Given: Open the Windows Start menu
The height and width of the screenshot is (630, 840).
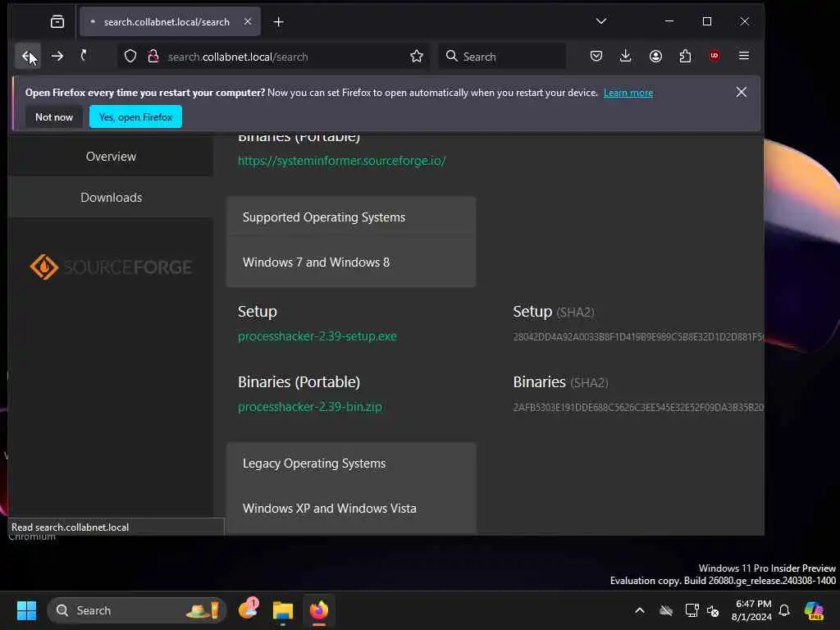Looking at the screenshot, I should (x=26, y=610).
